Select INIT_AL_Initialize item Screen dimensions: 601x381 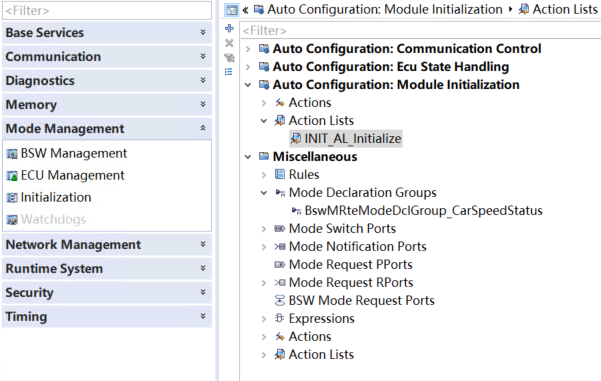(346, 138)
